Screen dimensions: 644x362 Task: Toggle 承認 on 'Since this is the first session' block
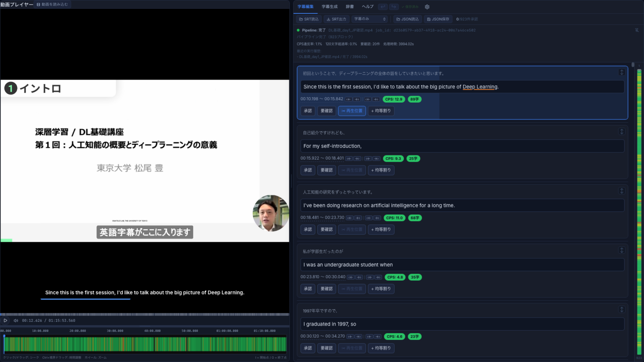point(308,111)
